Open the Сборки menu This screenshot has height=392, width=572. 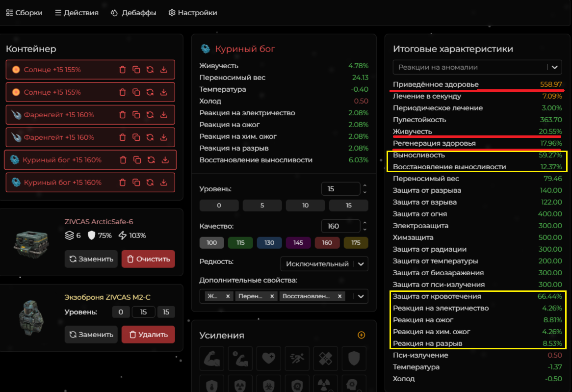point(24,13)
